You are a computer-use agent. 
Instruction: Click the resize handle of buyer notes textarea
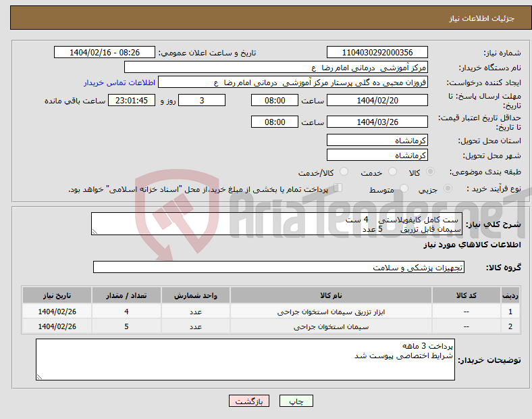tap(39, 377)
